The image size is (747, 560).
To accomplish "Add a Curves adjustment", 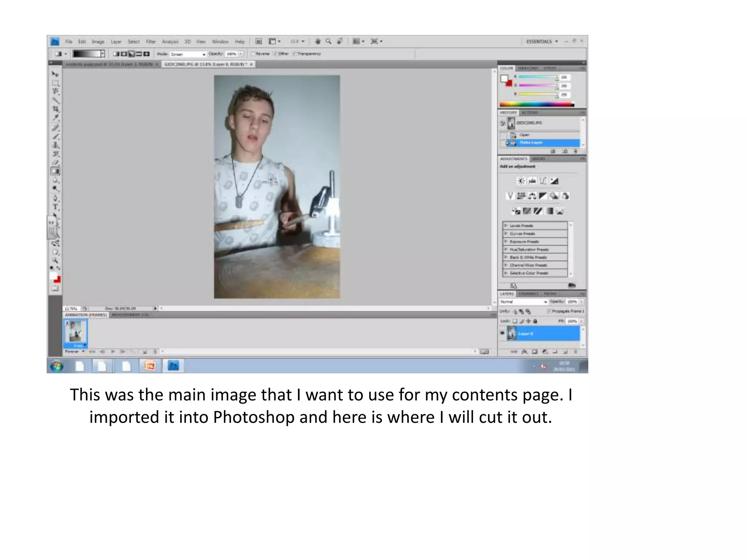I will (x=543, y=181).
